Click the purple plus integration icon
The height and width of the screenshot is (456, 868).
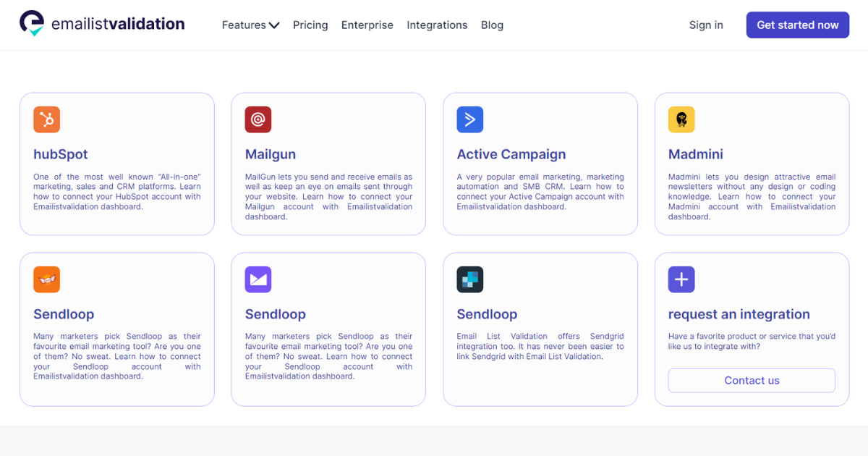click(681, 279)
